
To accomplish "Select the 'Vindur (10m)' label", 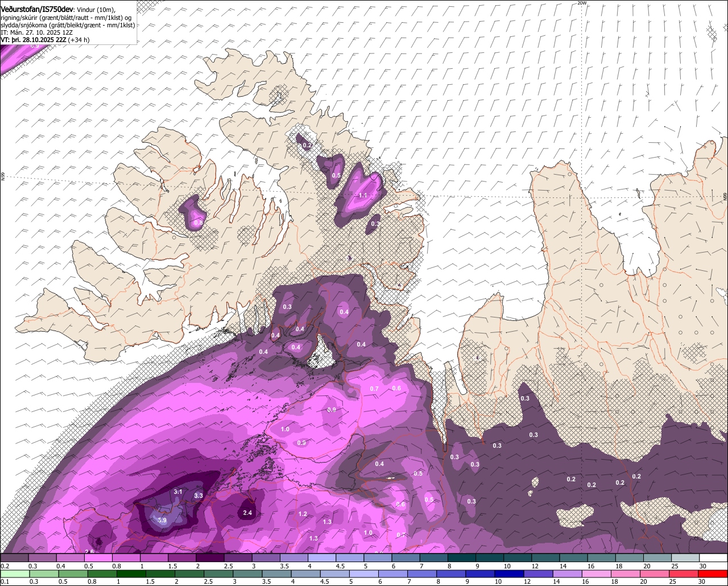I will 96,10.
